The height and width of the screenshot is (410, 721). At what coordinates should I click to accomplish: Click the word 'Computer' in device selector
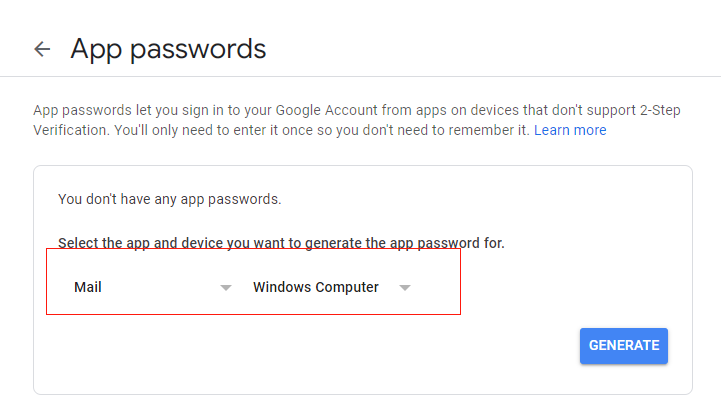[347, 287]
